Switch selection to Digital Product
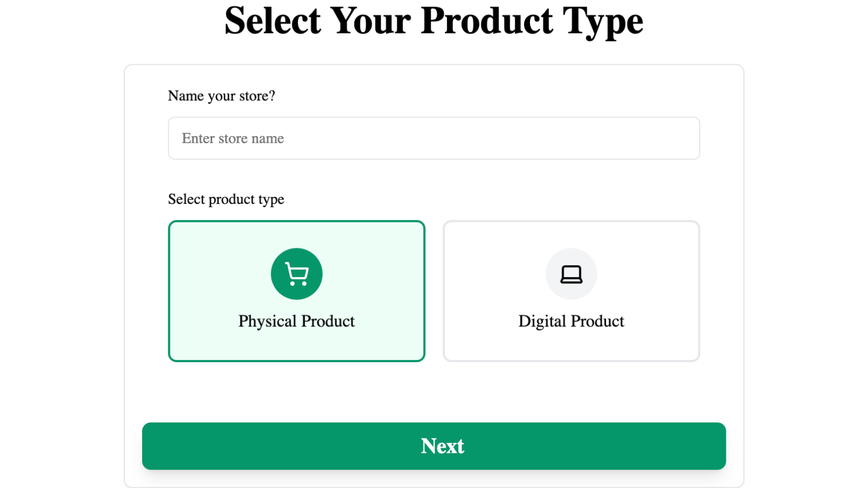This screenshot has height=488, width=868. pos(571,291)
